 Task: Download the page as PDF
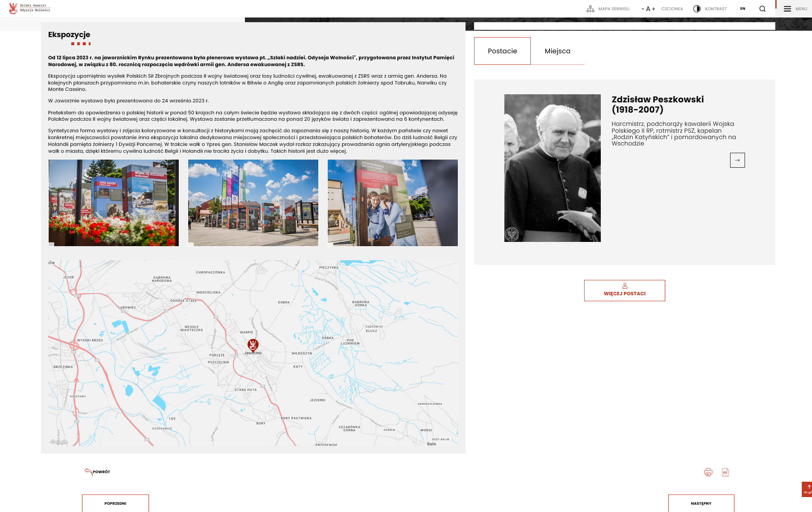coord(725,472)
